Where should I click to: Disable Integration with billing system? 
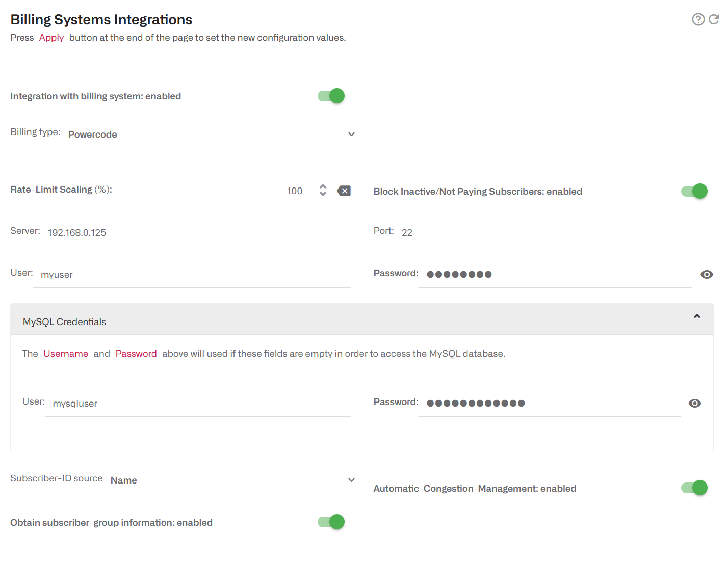click(x=330, y=96)
